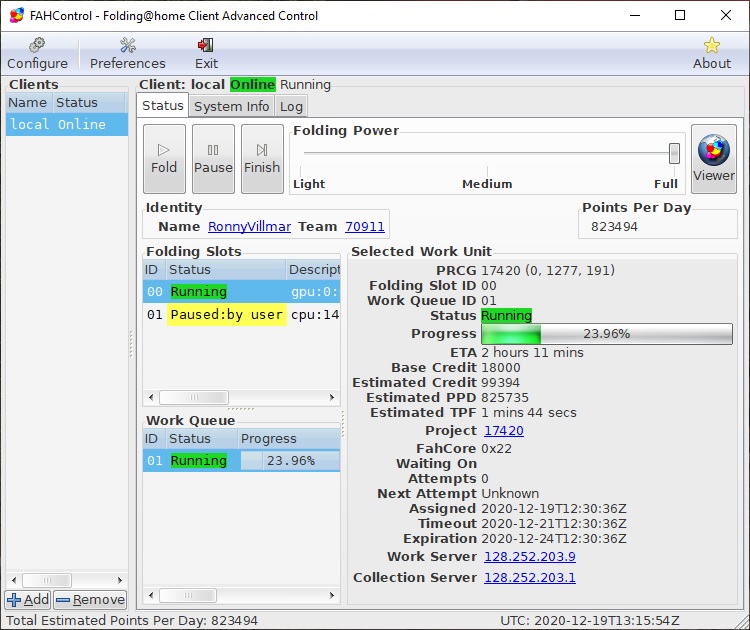Sort Work Queue by Progress column

[289, 439]
